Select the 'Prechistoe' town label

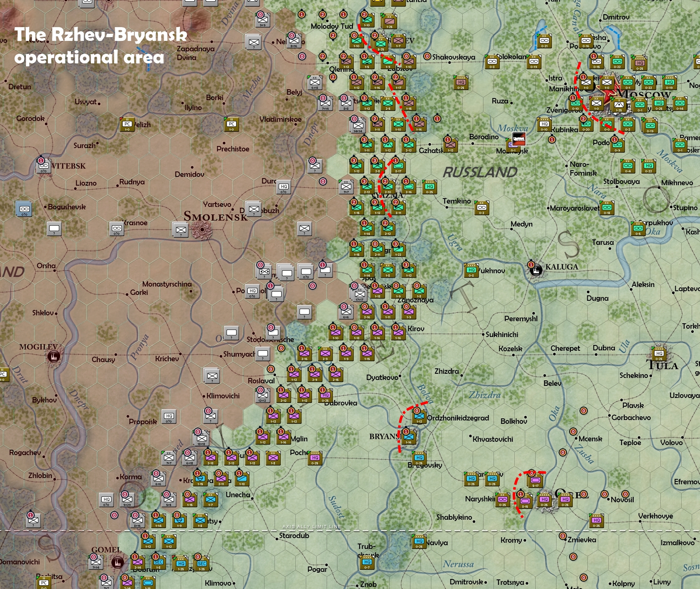(x=233, y=149)
